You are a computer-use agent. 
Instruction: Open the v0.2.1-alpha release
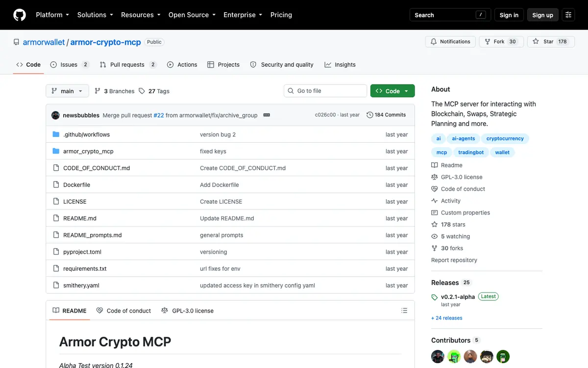pos(458,297)
